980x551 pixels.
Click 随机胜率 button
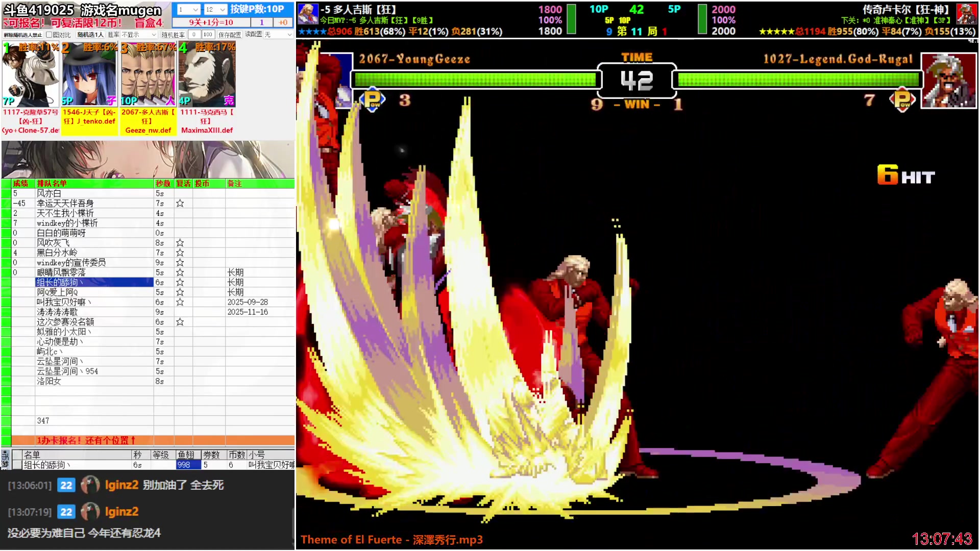(x=173, y=35)
